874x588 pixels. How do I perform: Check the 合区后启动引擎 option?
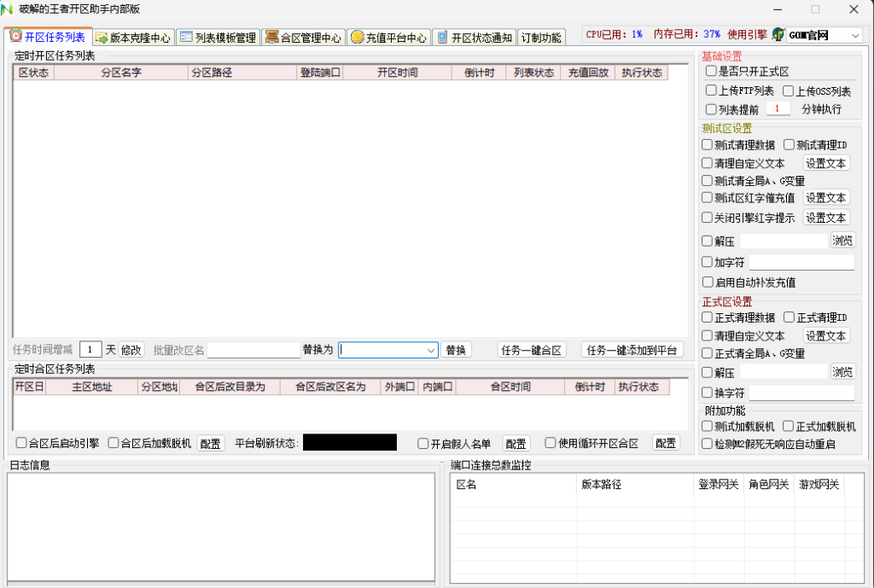(x=21, y=443)
